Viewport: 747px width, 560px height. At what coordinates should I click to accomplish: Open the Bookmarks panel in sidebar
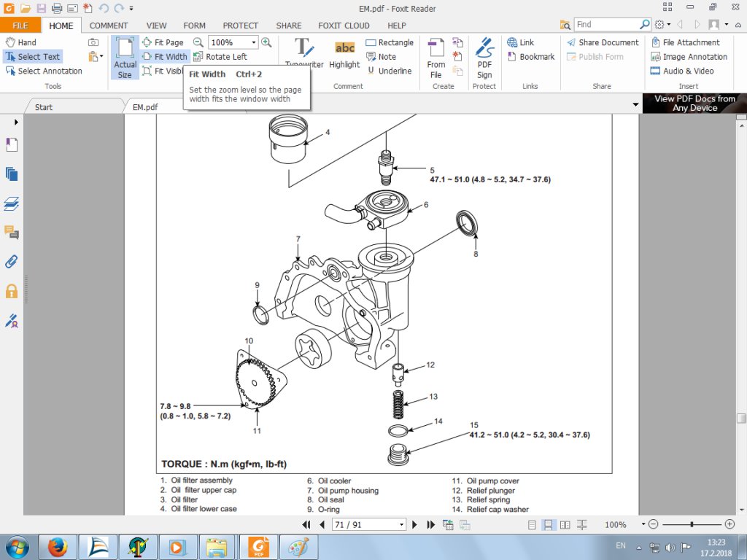click(x=12, y=145)
